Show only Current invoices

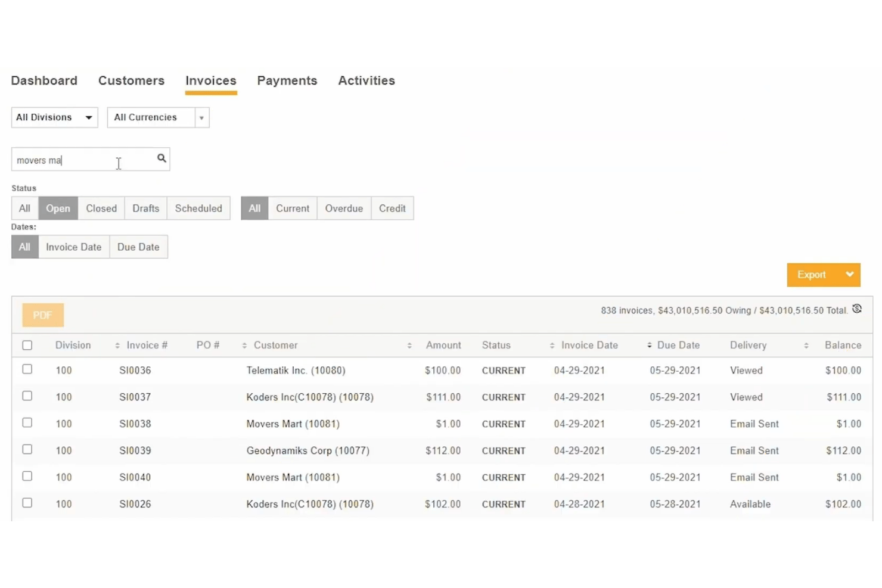[293, 209]
